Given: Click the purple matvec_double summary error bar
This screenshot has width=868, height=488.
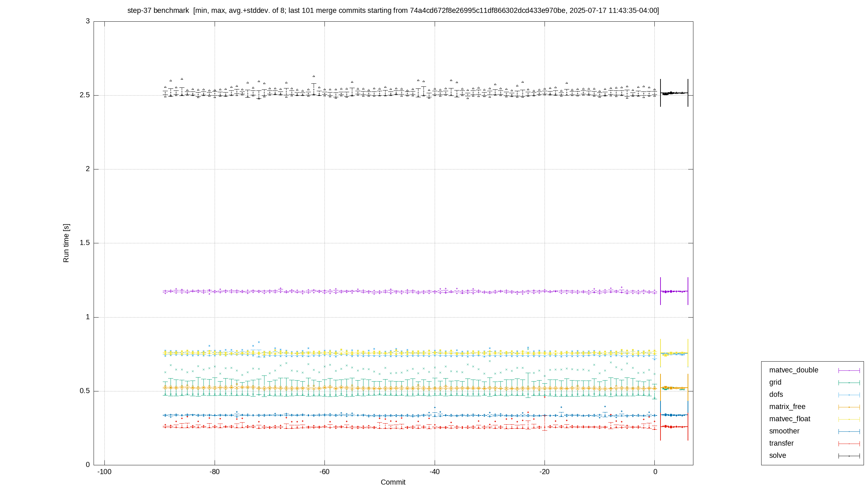Looking at the screenshot, I should pyautogui.click(x=674, y=291).
